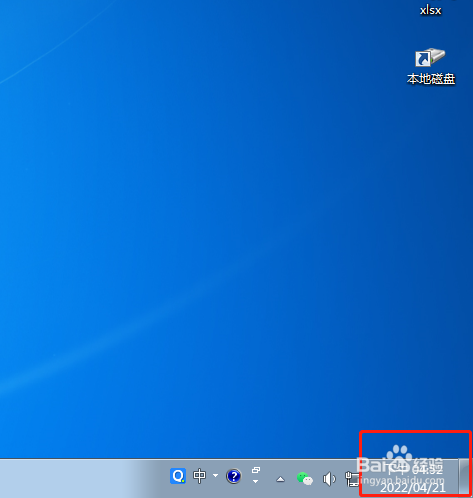This screenshot has width=473, height=498.
Task: Open the 本地磁盘 desktop shortcut
Action: tap(430, 66)
